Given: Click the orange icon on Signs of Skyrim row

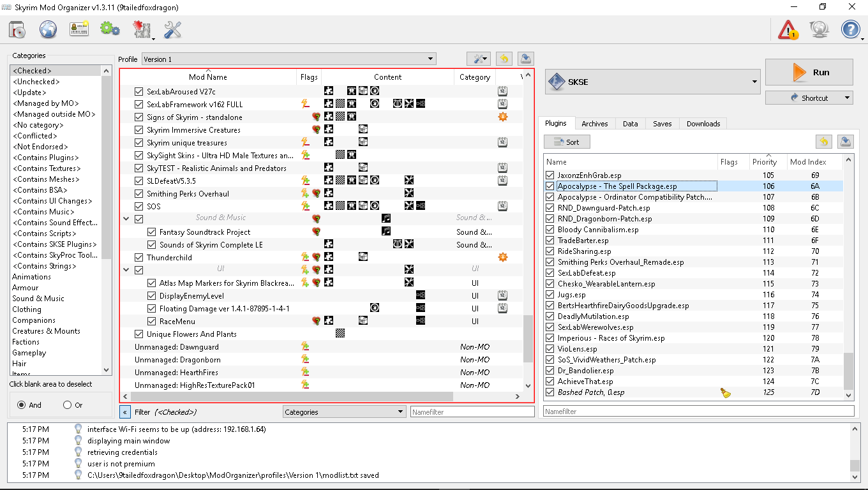Looking at the screenshot, I should pyautogui.click(x=503, y=117).
